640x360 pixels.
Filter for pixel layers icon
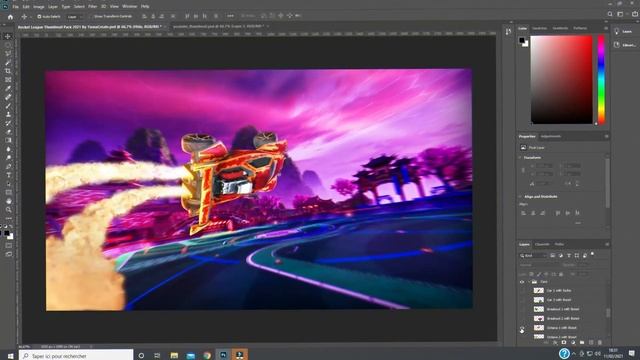(552, 256)
